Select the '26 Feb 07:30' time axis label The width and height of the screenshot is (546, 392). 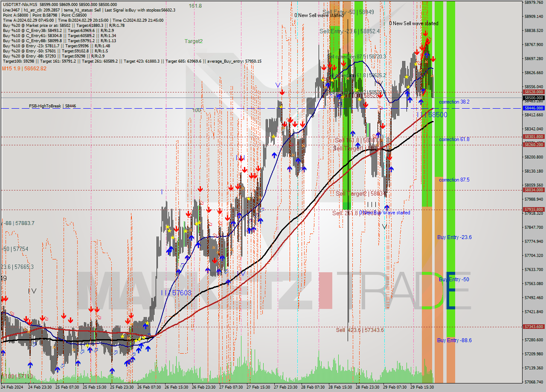click(x=149, y=387)
